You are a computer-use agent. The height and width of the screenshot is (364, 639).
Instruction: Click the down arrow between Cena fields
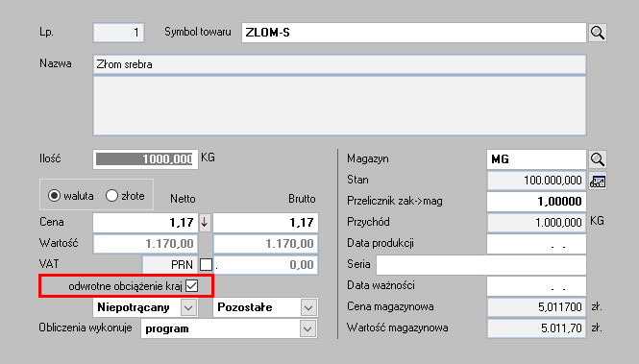click(x=205, y=222)
